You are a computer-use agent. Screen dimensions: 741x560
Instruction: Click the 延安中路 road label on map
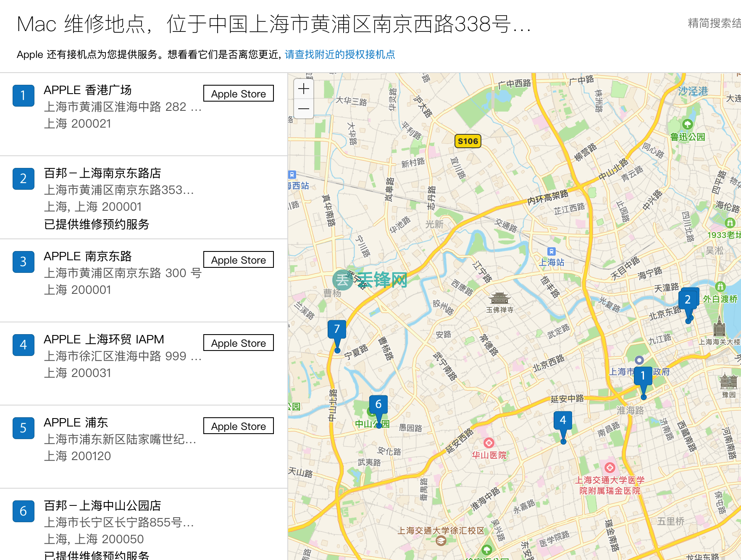[567, 398]
